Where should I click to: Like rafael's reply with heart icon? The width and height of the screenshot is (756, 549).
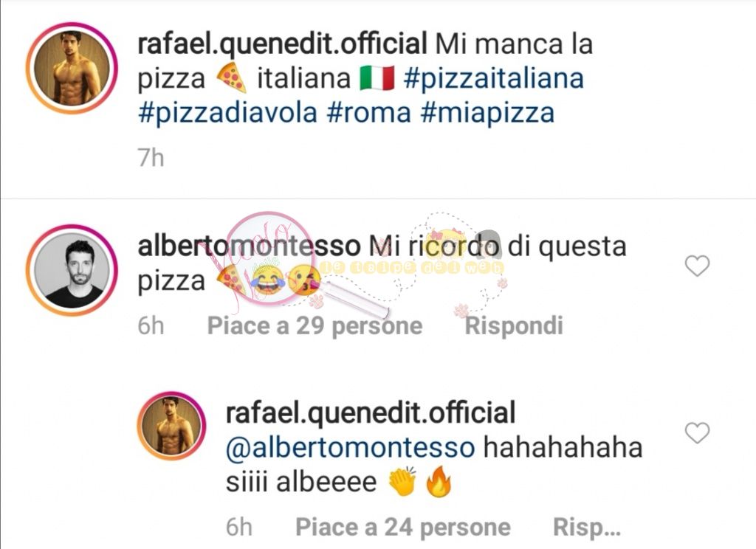(x=697, y=432)
